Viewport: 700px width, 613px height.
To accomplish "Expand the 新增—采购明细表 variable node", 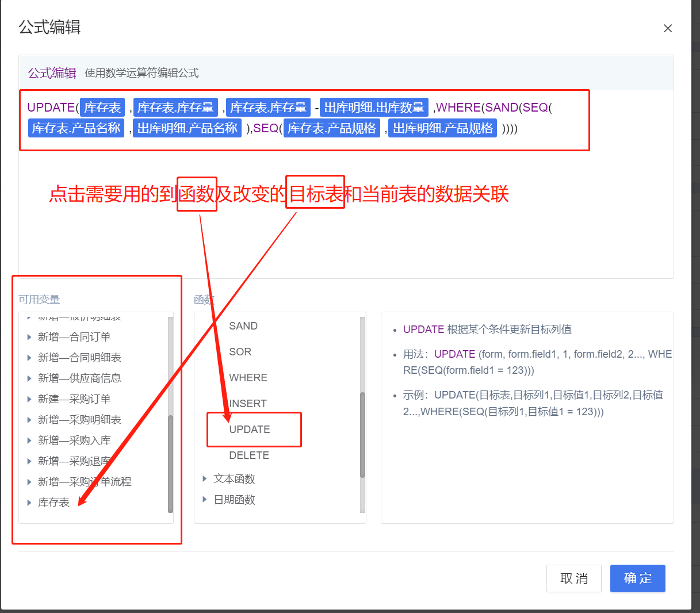I will tap(29, 420).
